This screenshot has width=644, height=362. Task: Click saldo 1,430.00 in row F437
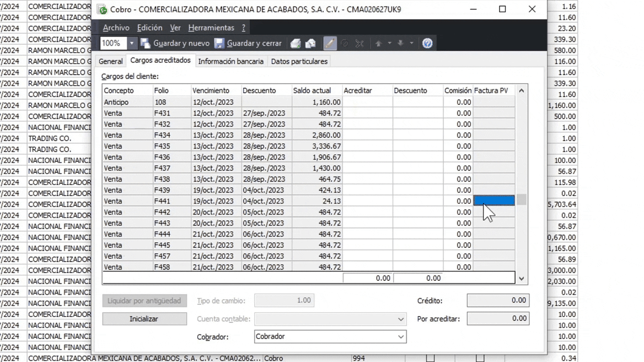[316, 168]
